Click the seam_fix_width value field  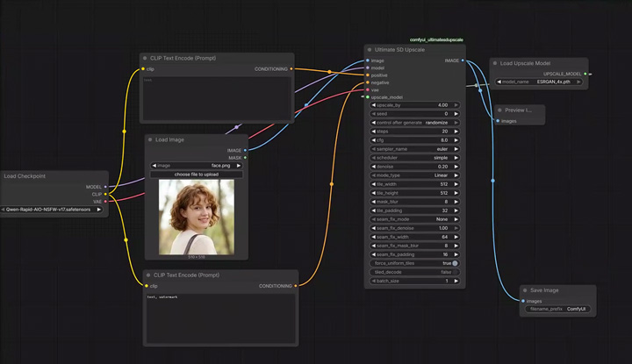pos(414,237)
